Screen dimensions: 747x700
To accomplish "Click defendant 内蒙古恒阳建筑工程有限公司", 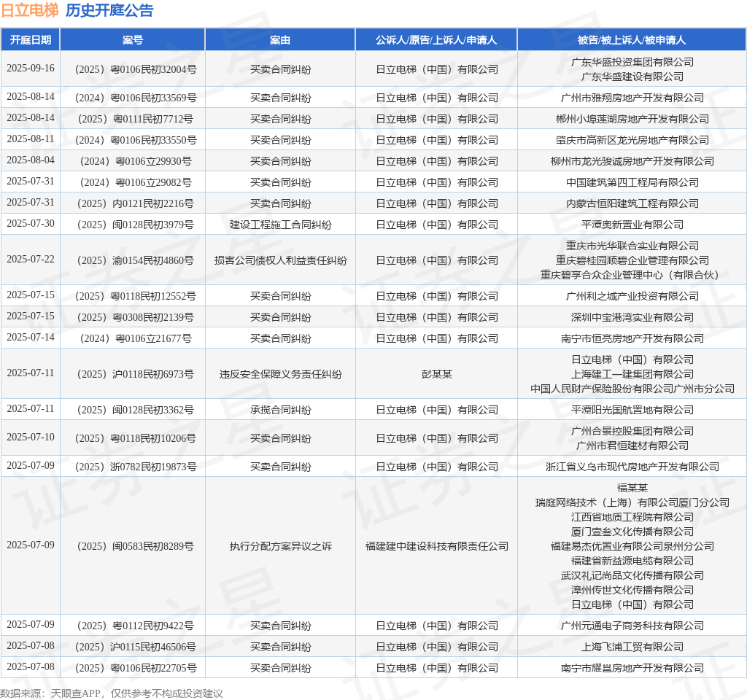I will [x=632, y=204].
